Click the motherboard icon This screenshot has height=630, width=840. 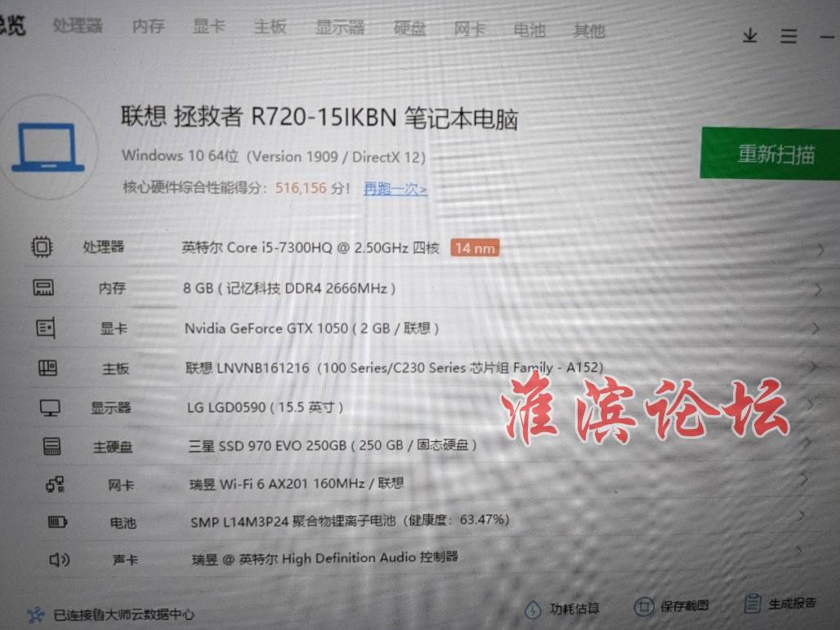pos(47,368)
